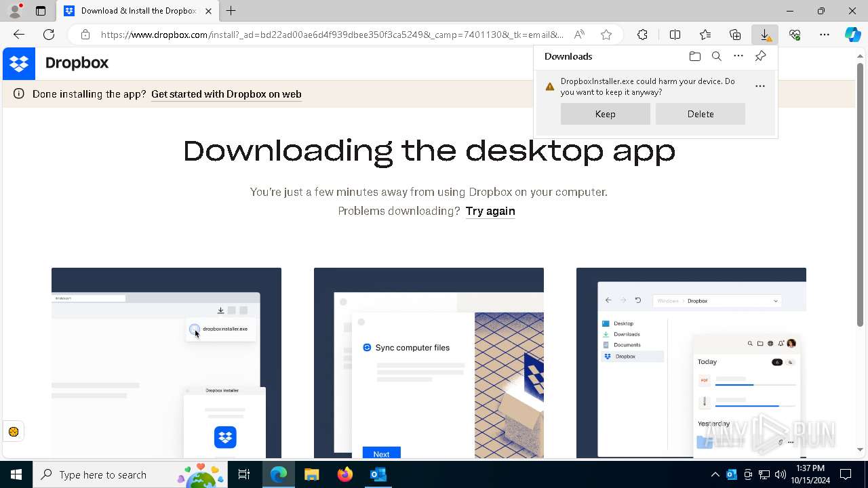Click Get started with Dropbox on web
This screenshot has height=488, width=868.
(x=226, y=94)
